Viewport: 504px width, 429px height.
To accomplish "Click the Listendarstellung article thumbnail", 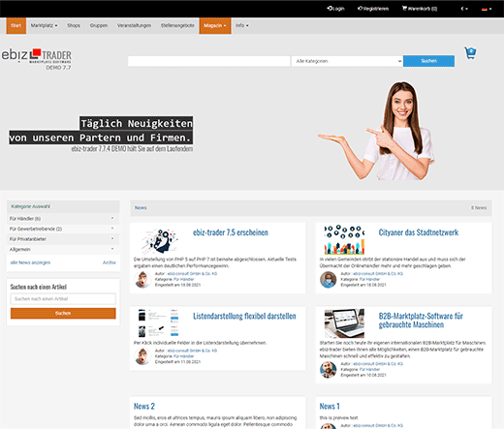I will pyautogui.click(x=158, y=323).
